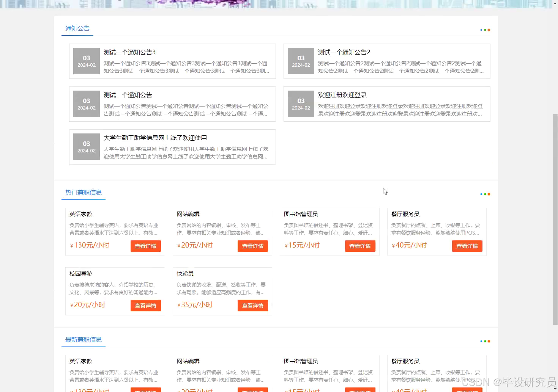
Task: Open hot job title 图书馆管理员
Action: point(301,214)
